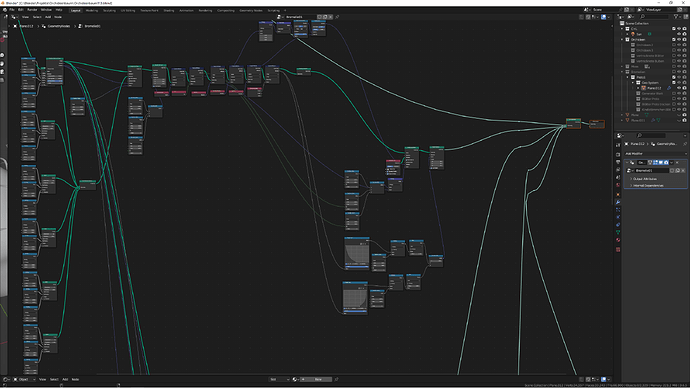Expand Output Attributes subpanel
Image resolution: width=690 pixels, height=388 pixels.
pyautogui.click(x=644, y=179)
